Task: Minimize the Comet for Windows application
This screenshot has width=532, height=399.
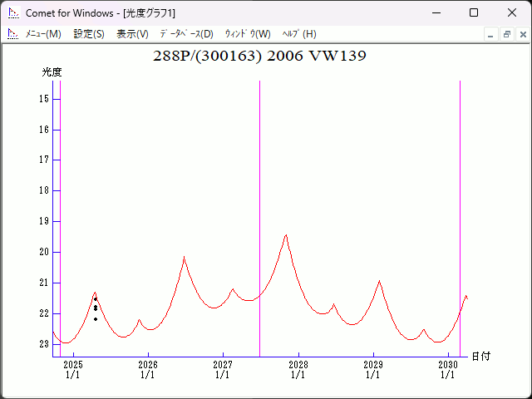Action: click(436, 12)
